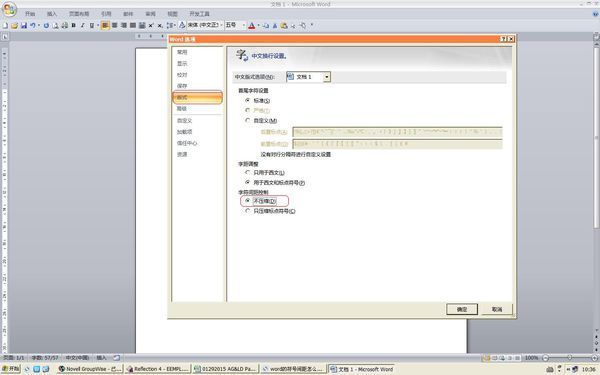
Task: Click the Superscript icon
Action: pyautogui.click(x=151, y=26)
